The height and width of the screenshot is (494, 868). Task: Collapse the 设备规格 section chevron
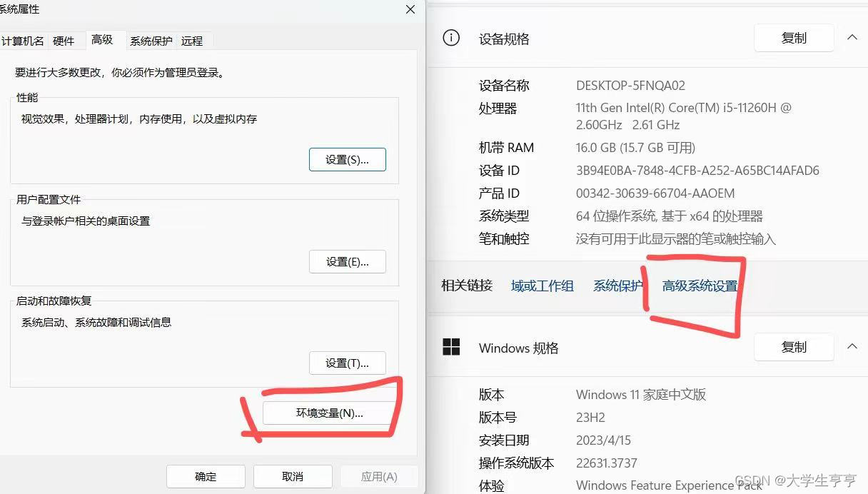(852, 37)
